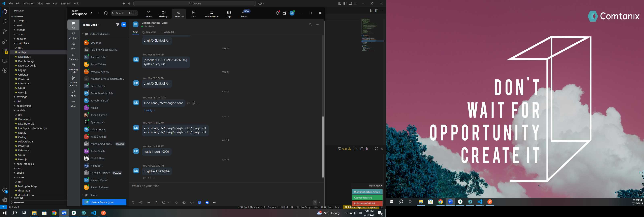Viewport: 644px width, 217px height.
Task: Click Add a tab in chat
Action: coord(167,32)
